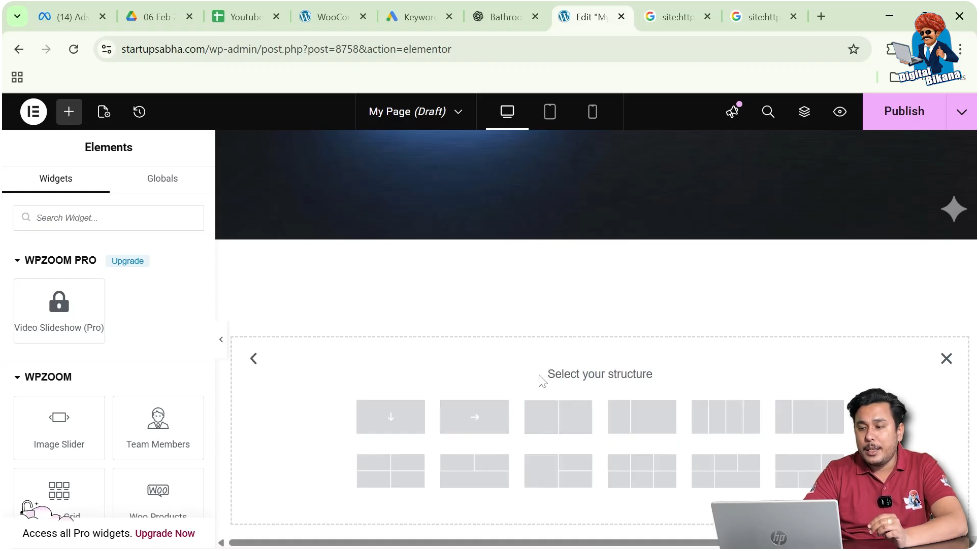Click the Upgrade badge next to WPZOOM PRO
979x551 pixels.
coord(127,261)
